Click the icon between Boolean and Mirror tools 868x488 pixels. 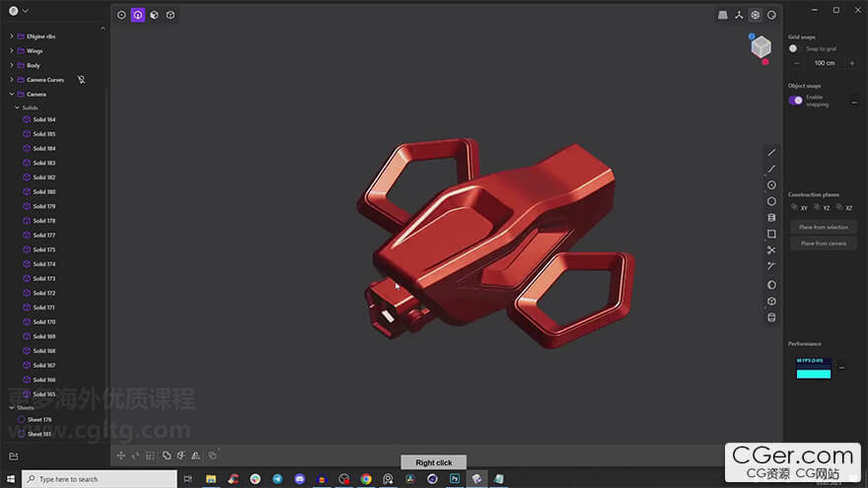click(181, 455)
